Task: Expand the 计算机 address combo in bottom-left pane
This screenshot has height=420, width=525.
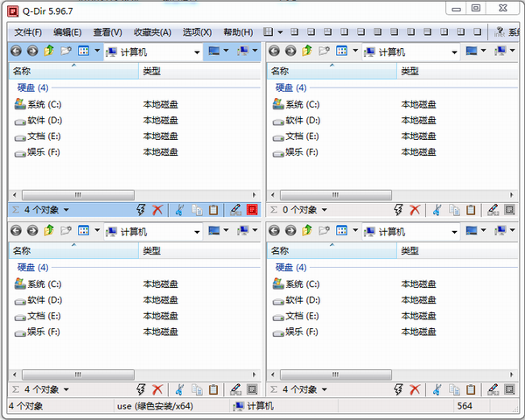Action: point(197,232)
